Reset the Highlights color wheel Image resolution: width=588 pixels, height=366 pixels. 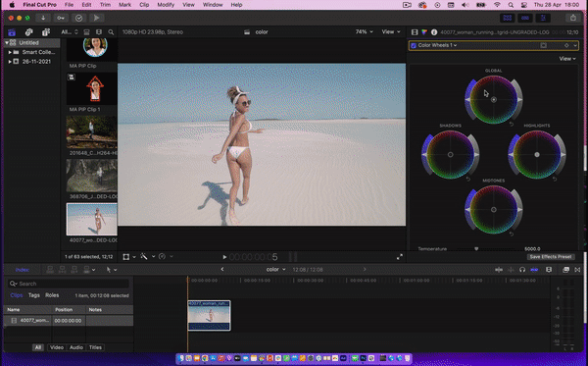(555, 179)
